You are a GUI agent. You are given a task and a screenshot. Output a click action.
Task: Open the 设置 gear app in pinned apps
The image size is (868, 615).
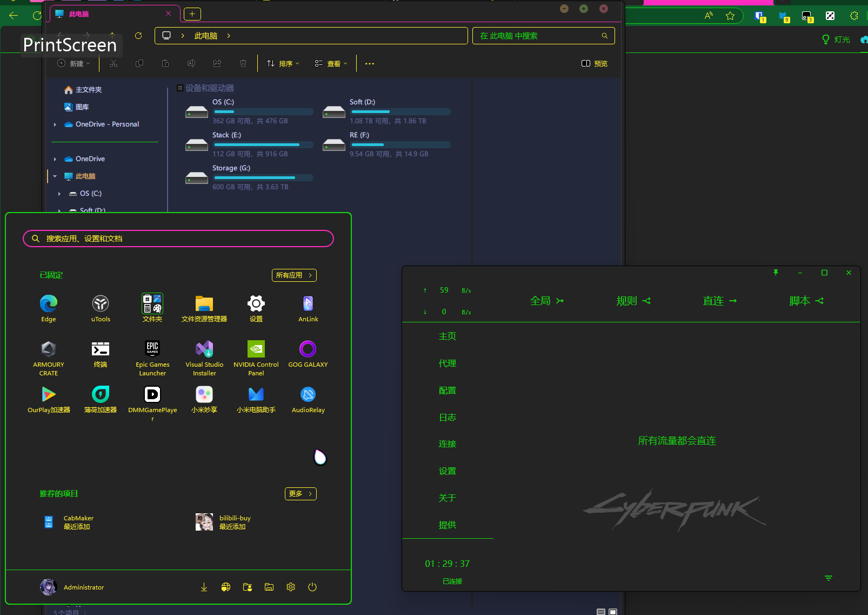(x=256, y=308)
